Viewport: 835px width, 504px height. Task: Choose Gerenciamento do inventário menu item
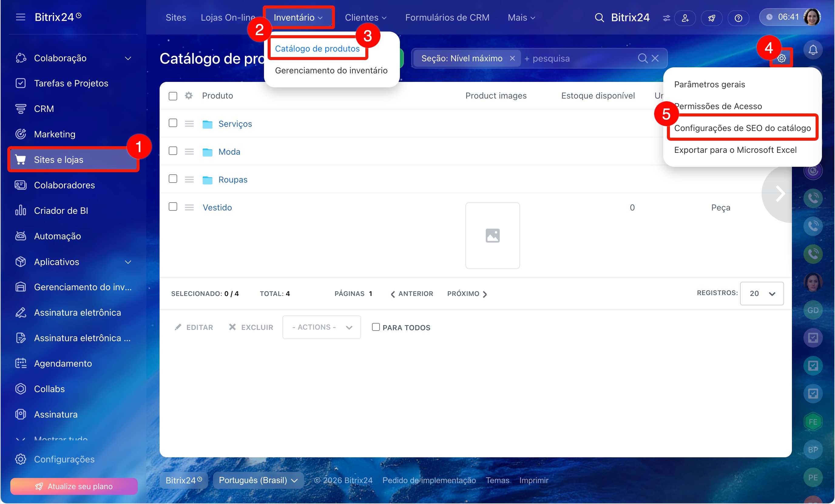pos(331,70)
